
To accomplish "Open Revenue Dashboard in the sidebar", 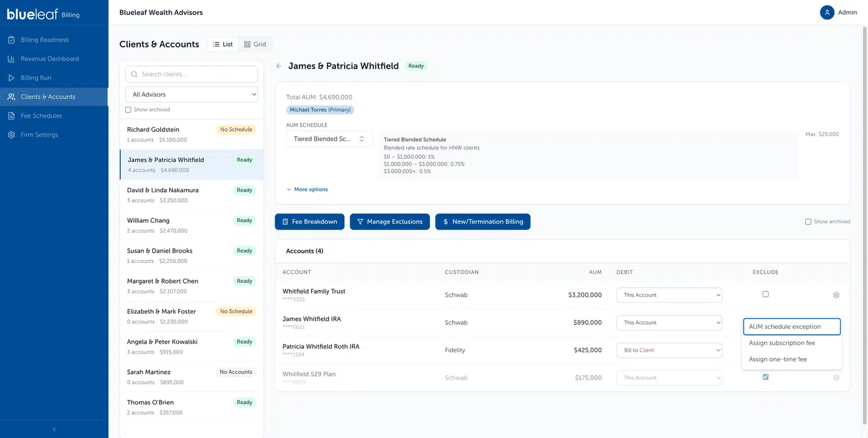I will (x=54, y=59).
